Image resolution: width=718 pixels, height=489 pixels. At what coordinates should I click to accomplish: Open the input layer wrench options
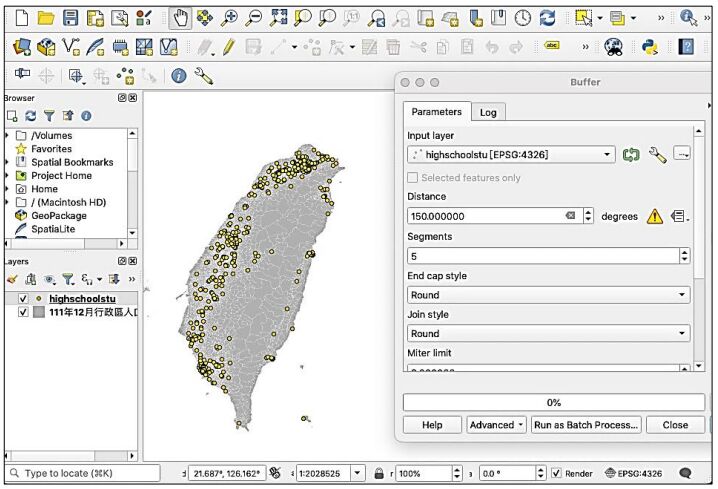coord(657,154)
